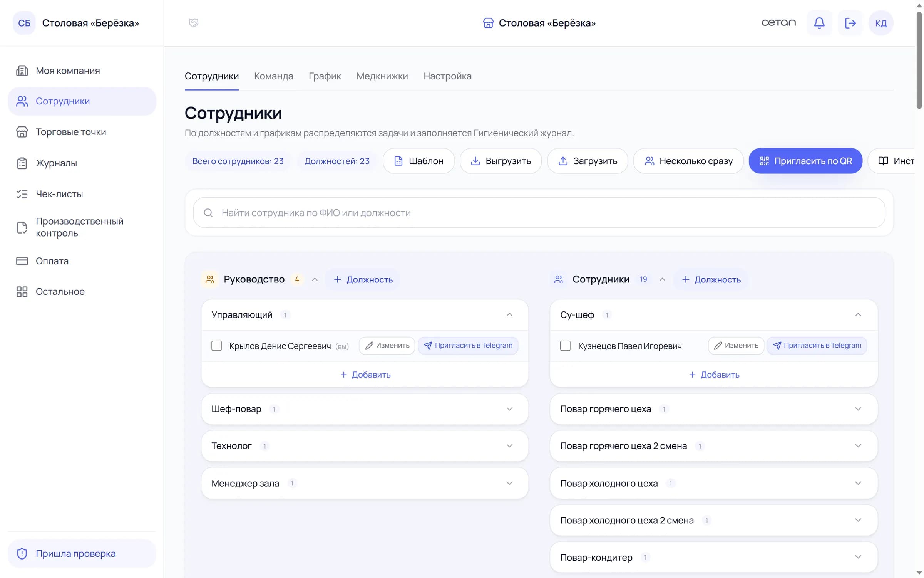Collapse the Управляющий position
Image resolution: width=924 pixels, height=578 pixels.
509,315
